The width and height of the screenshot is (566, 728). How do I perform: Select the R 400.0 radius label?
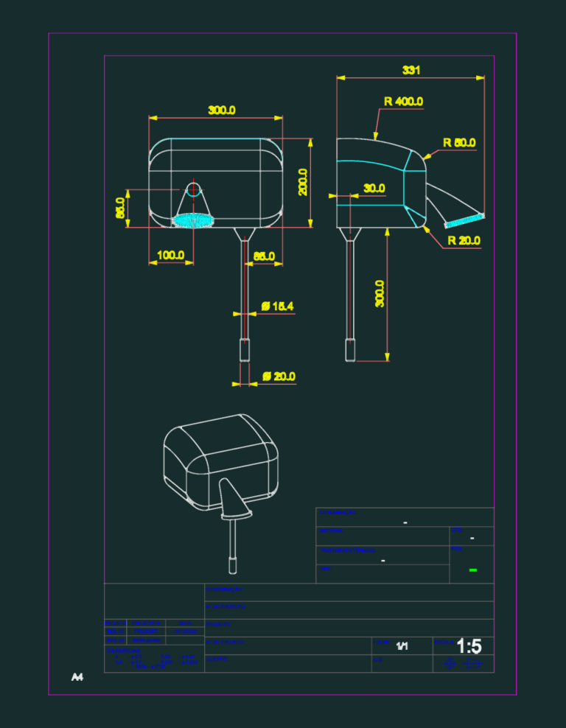[403, 101]
